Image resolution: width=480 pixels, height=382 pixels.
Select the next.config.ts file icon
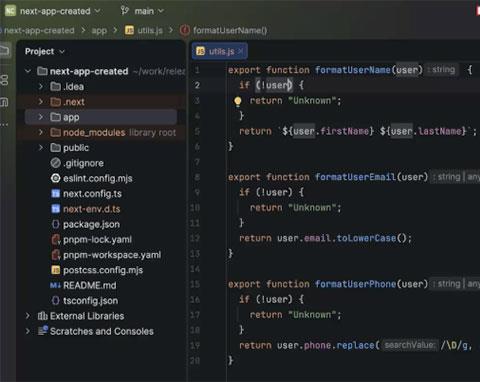click(x=55, y=193)
